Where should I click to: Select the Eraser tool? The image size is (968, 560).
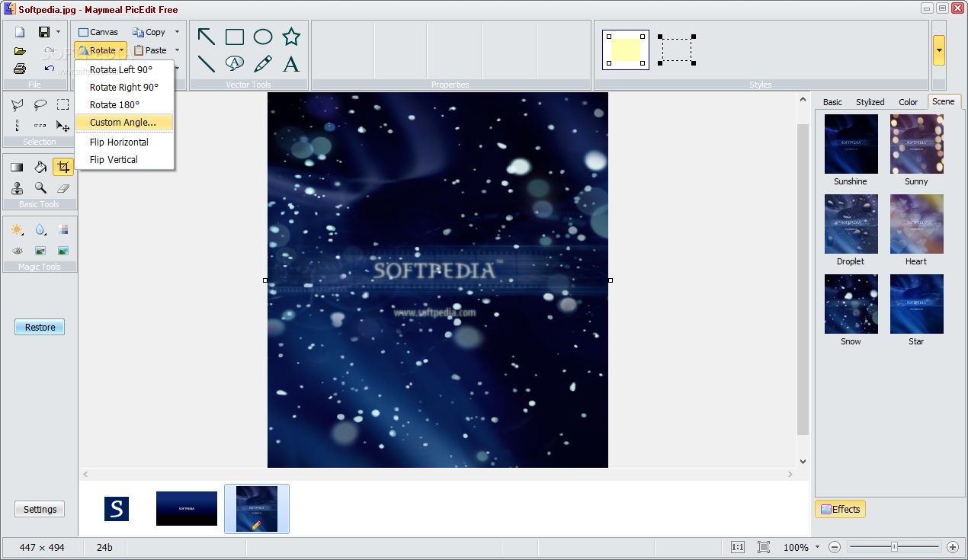(63, 188)
